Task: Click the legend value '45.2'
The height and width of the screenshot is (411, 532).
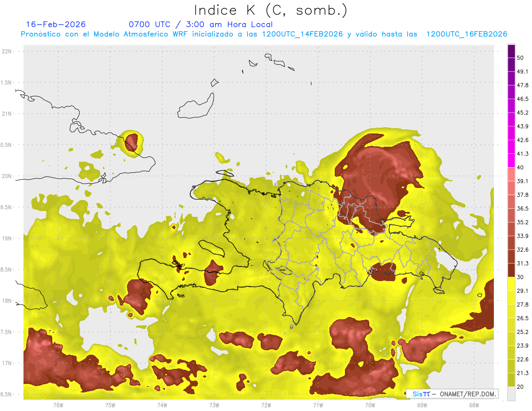Action: [x=523, y=113]
